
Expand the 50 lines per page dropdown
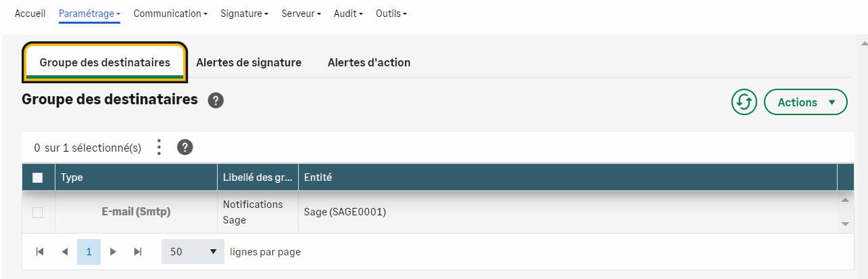[x=193, y=252]
